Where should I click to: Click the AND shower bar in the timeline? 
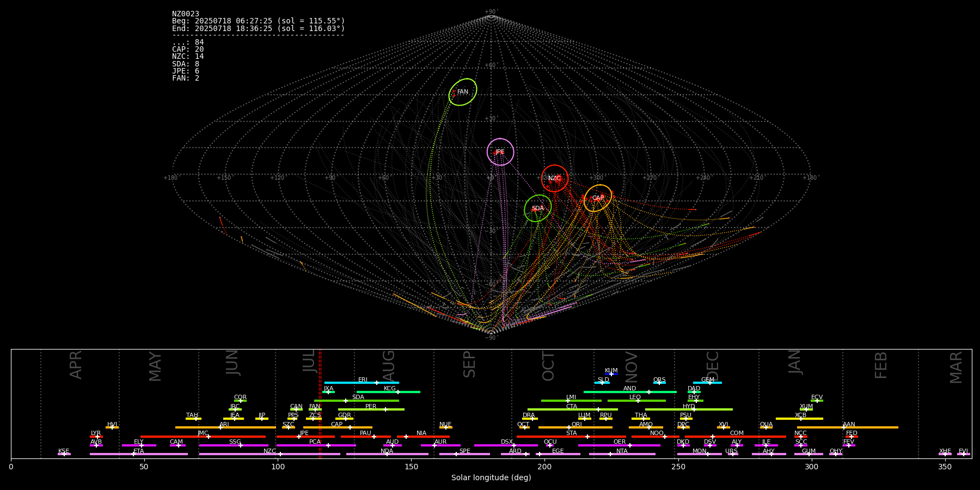point(630,391)
